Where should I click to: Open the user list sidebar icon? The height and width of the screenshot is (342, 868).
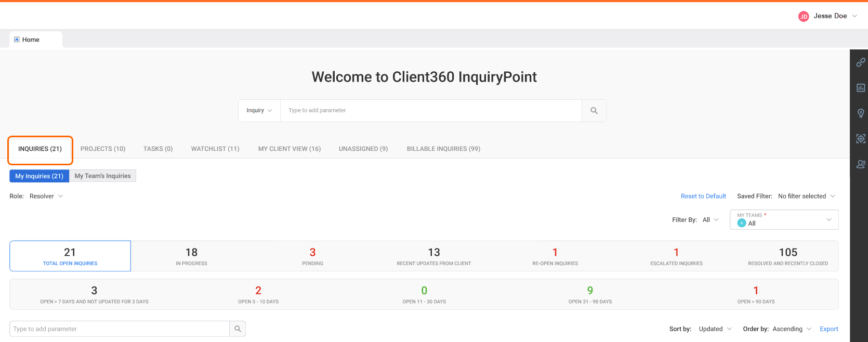861,164
